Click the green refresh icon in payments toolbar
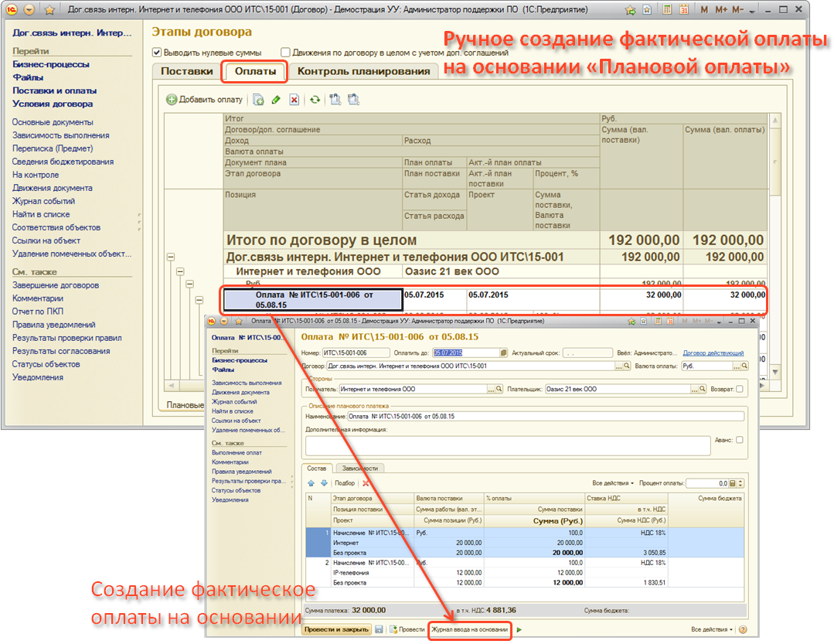The width and height of the screenshot is (834, 644). [315, 100]
